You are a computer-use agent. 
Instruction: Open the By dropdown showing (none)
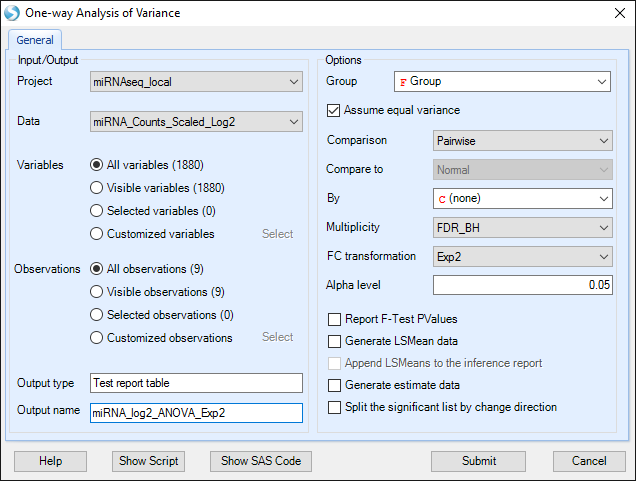click(x=522, y=198)
